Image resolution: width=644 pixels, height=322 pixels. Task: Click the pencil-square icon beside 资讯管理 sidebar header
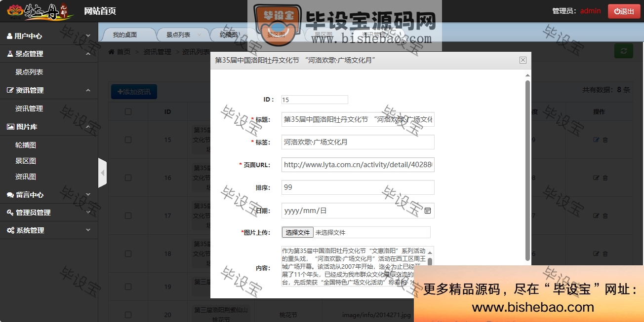(x=10, y=90)
